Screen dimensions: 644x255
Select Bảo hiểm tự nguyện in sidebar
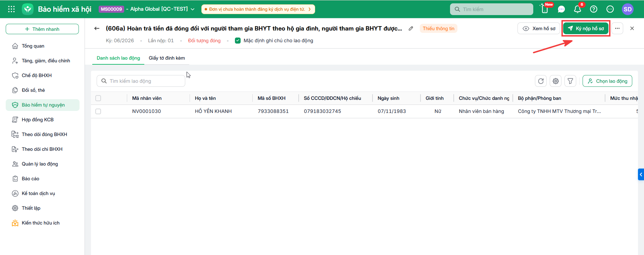tap(43, 105)
